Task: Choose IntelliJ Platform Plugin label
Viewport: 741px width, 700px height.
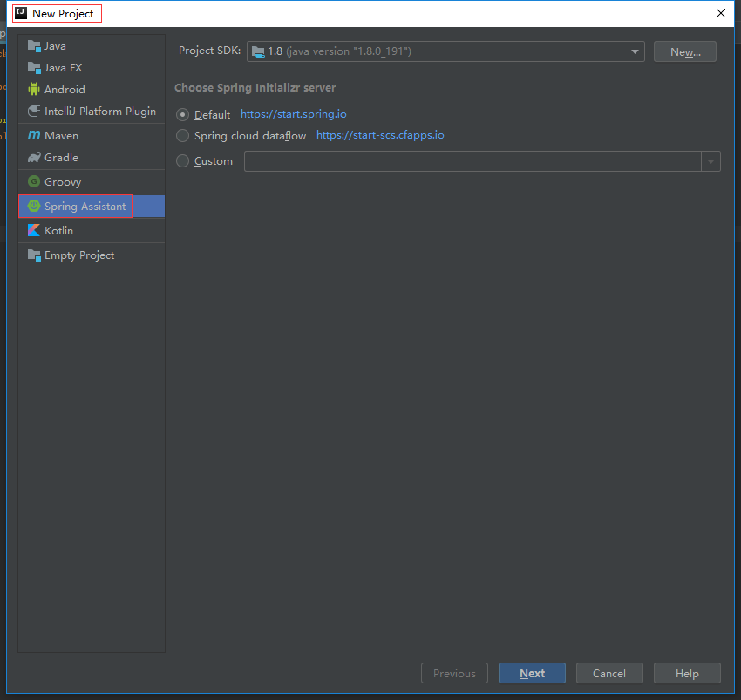Action: (100, 111)
